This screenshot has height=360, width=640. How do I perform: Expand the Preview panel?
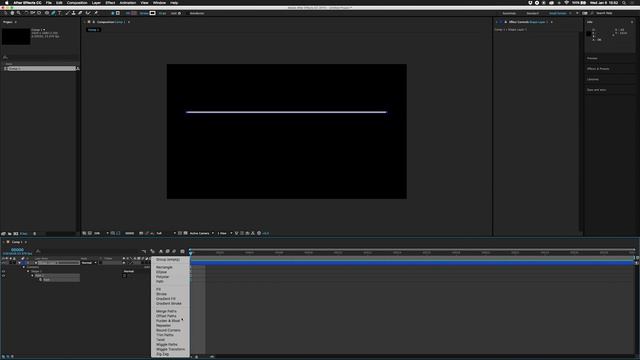[592, 58]
